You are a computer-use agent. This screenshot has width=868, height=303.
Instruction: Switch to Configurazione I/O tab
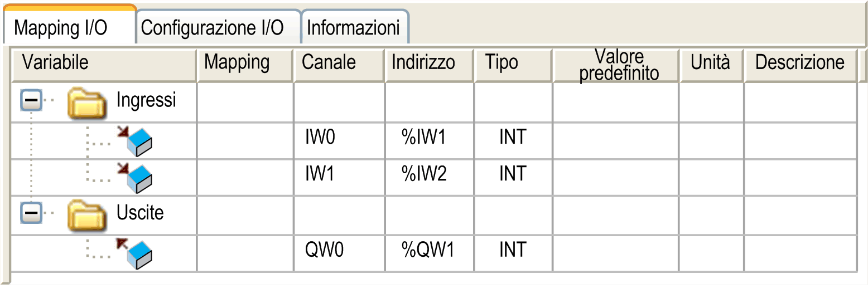point(212,28)
